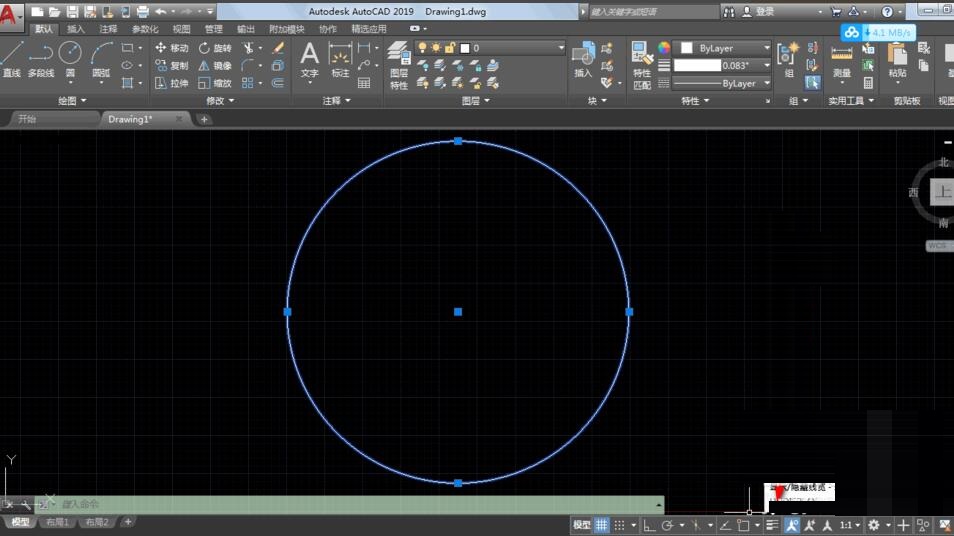Open the object color ByLayer dropdown

pyautogui.click(x=723, y=47)
